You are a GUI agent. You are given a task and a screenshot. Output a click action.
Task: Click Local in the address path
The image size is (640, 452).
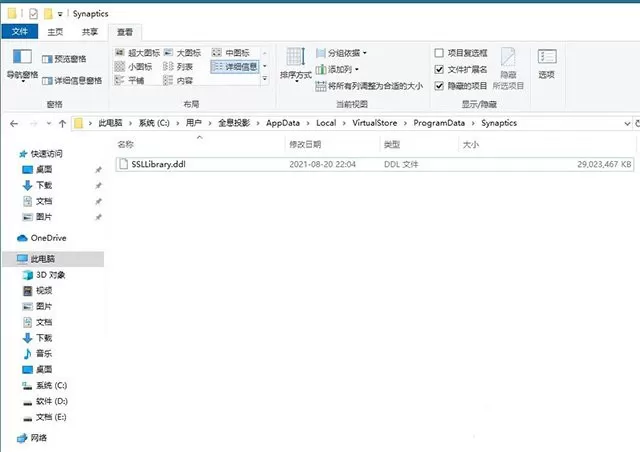point(326,123)
